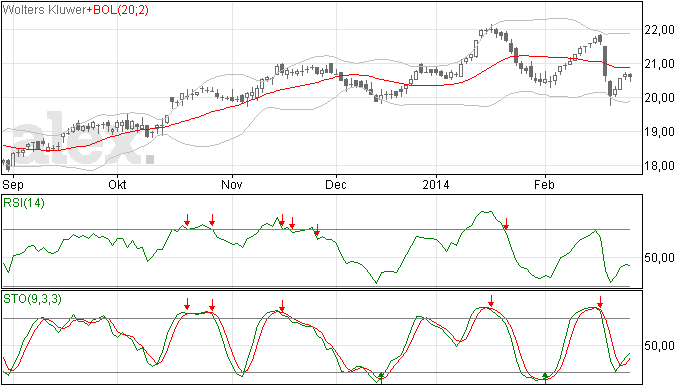Select the 18,00 price axis label

point(659,166)
